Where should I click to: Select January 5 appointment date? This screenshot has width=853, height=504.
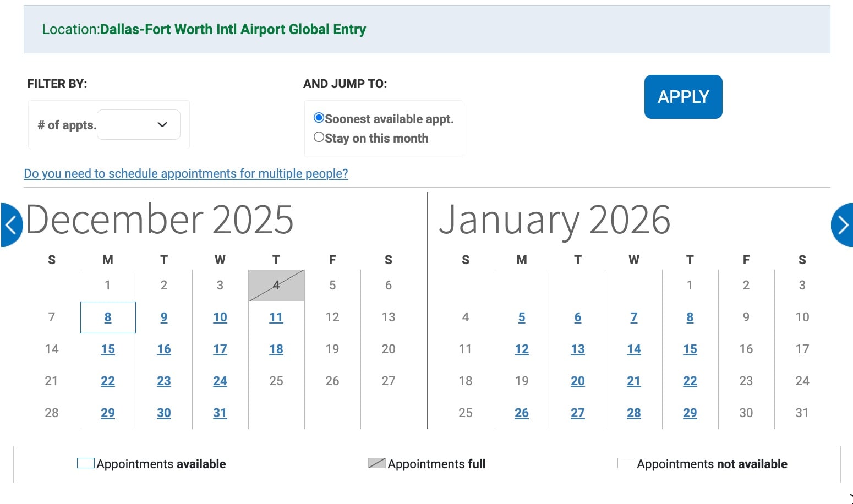[x=521, y=317]
